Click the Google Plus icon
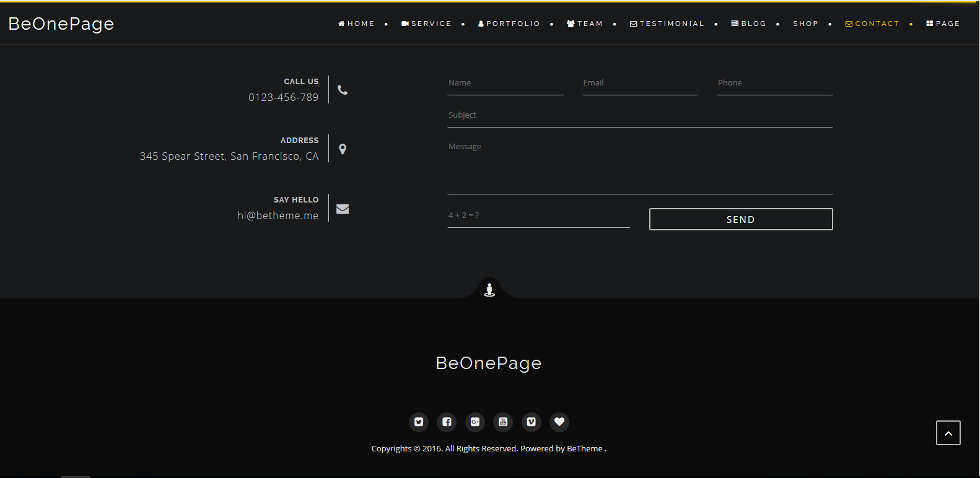The width and height of the screenshot is (980, 478). pos(475,422)
